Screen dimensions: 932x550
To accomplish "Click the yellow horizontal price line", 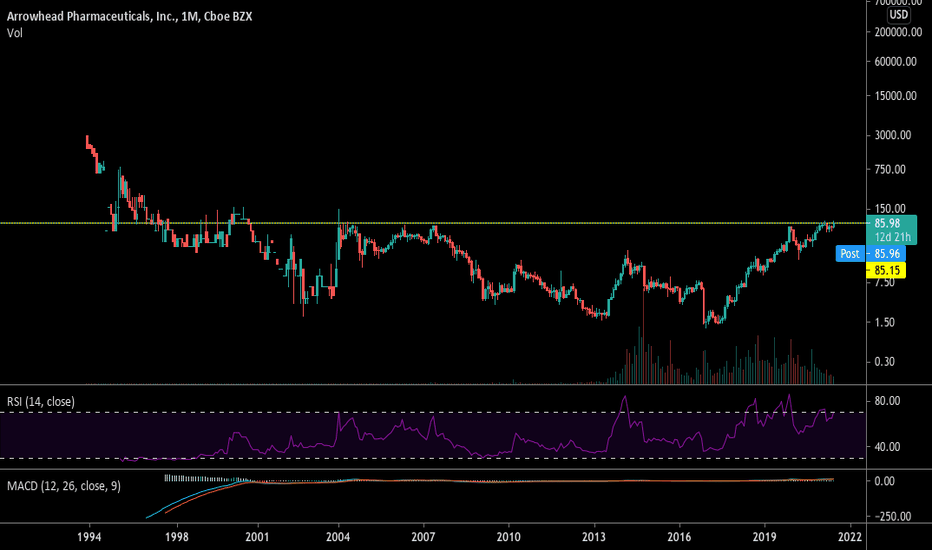I will [x=433, y=223].
